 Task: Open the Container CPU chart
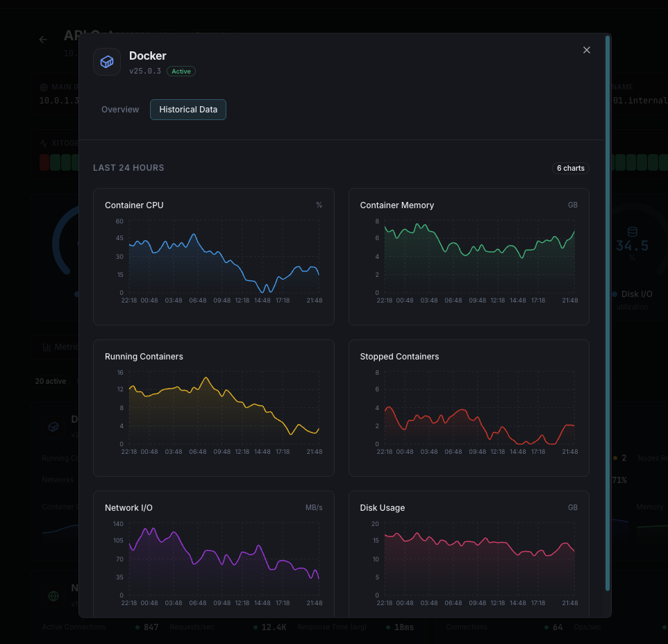pos(213,256)
